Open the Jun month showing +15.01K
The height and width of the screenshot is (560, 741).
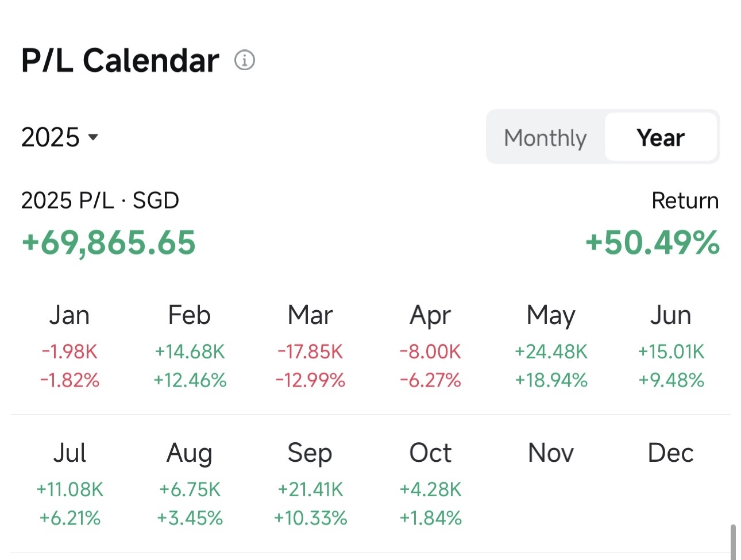click(x=671, y=346)
